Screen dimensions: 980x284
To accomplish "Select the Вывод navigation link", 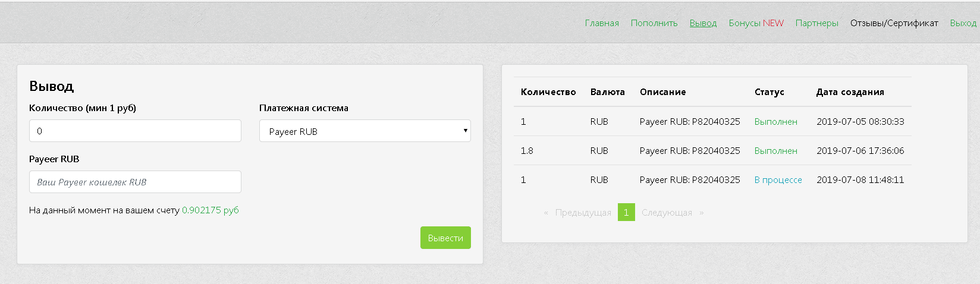I will pyautogui.click(x=703, y=23).
